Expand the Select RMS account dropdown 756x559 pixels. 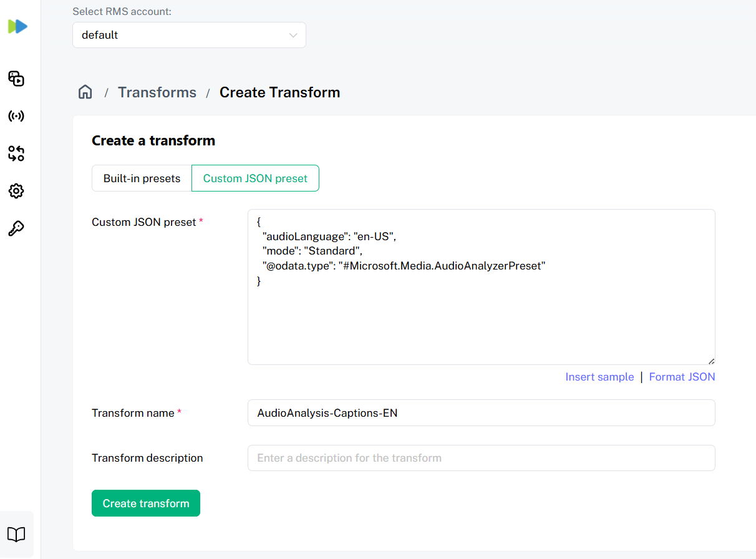point(189,35)
